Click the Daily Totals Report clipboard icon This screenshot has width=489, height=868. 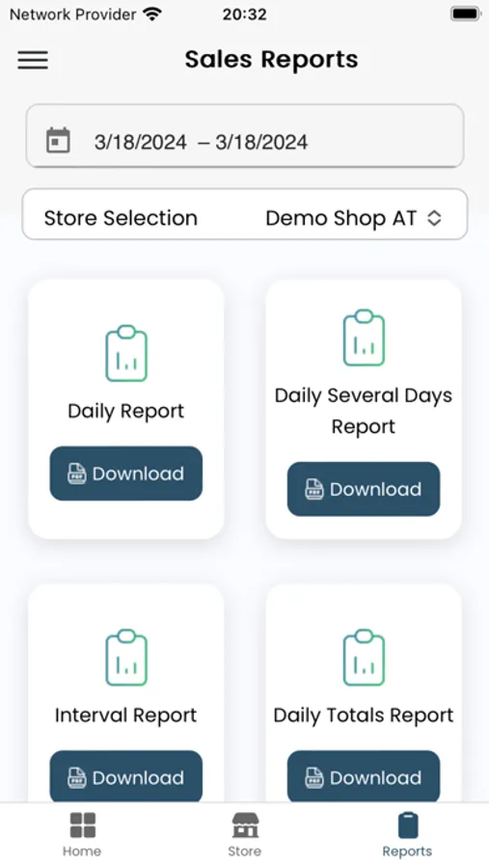point(364,657)
